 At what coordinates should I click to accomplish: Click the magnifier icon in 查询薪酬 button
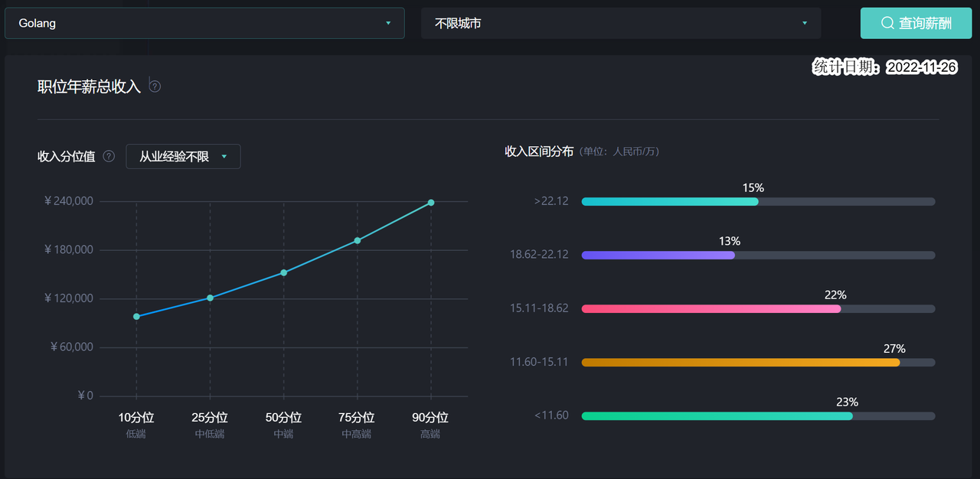[x=887, y=23]
